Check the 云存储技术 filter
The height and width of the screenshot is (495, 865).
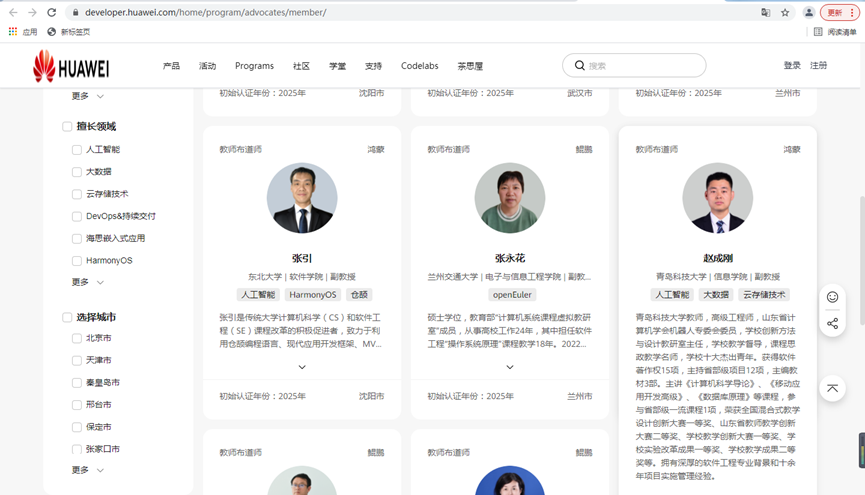tap(77, 194)
